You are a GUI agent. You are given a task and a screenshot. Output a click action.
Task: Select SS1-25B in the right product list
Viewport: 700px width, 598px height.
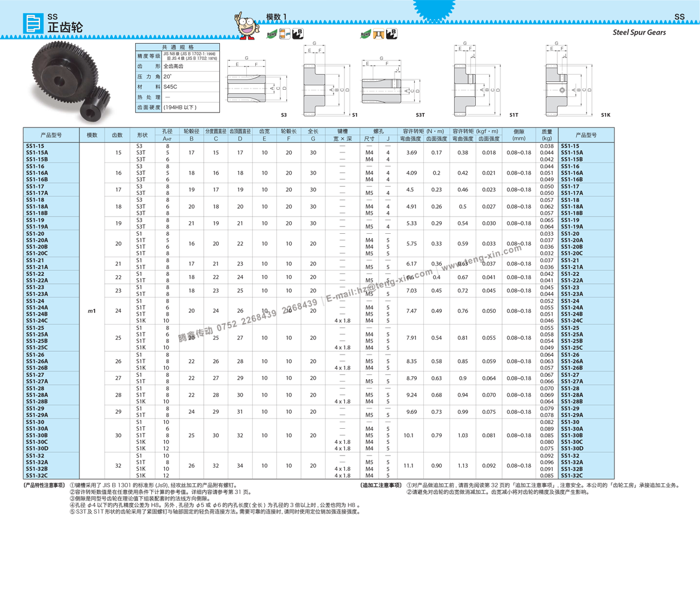tap(572, 341)
